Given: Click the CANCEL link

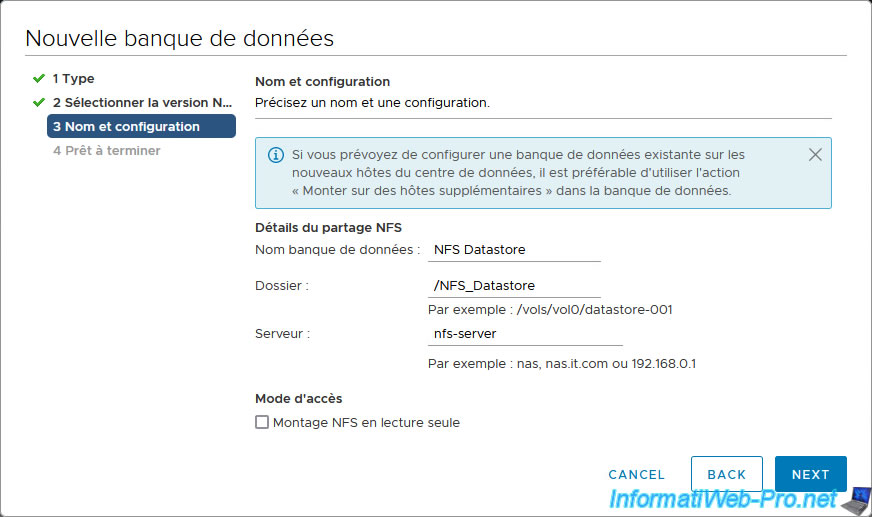Looking at the screenshot, I should 636,475.
